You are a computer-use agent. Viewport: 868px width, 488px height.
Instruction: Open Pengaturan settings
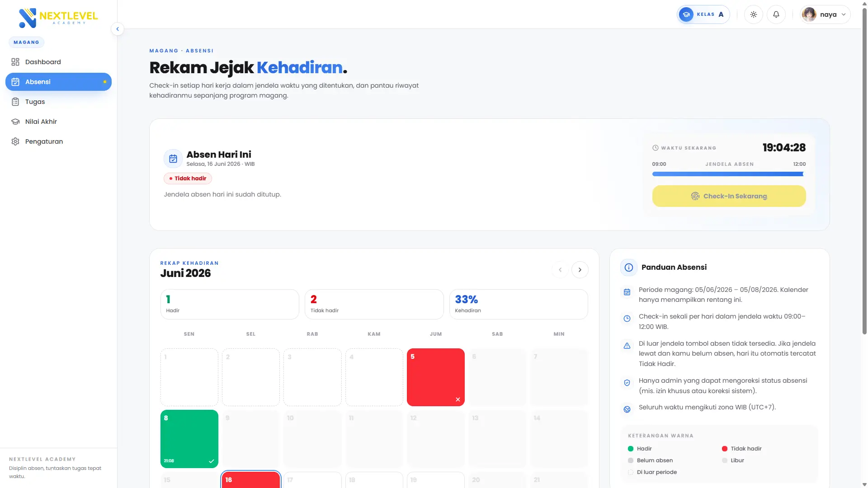pos(58,141)
